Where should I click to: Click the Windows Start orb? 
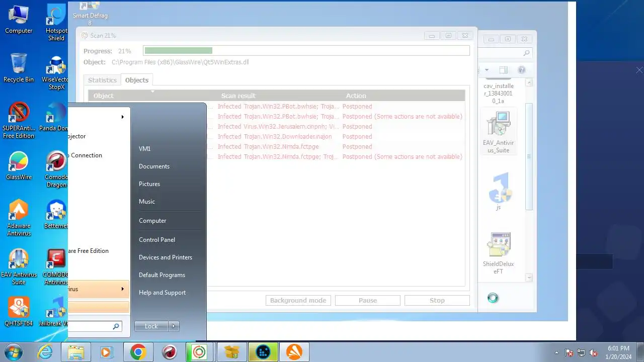pyautogui.click(x=14, y=352)
